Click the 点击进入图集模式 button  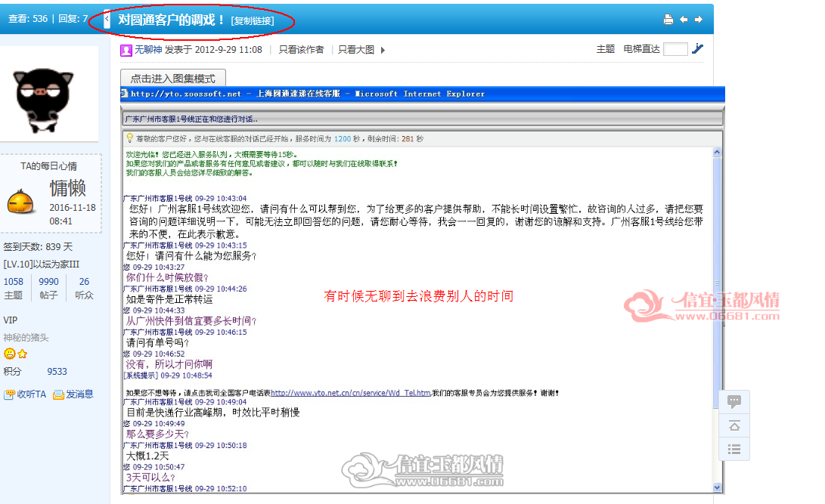pos(173,78)
